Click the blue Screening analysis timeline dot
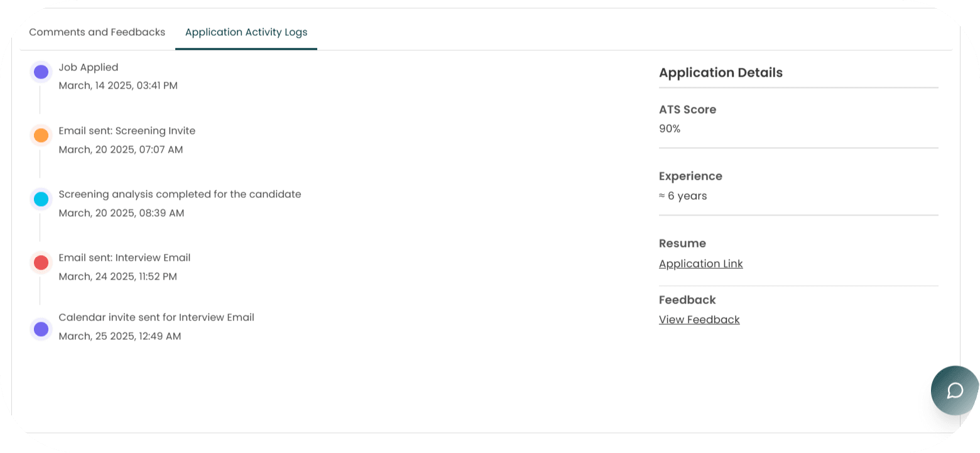This screenshot has width=980, height=453. pos(41,199)
